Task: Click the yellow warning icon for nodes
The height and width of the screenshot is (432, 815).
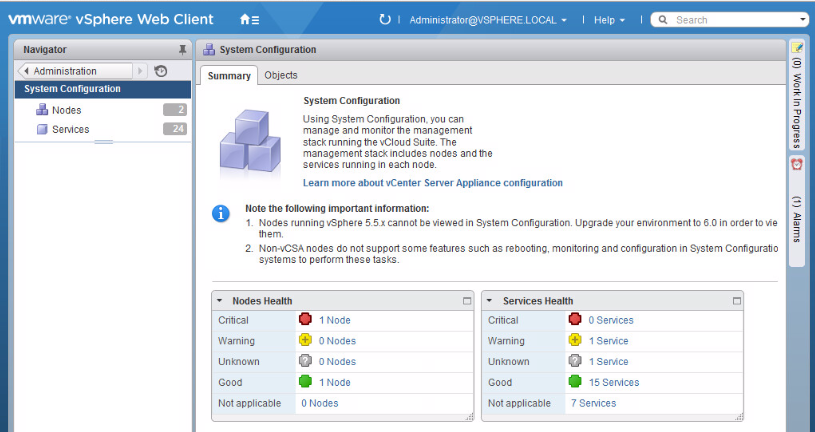Action: 306,340
